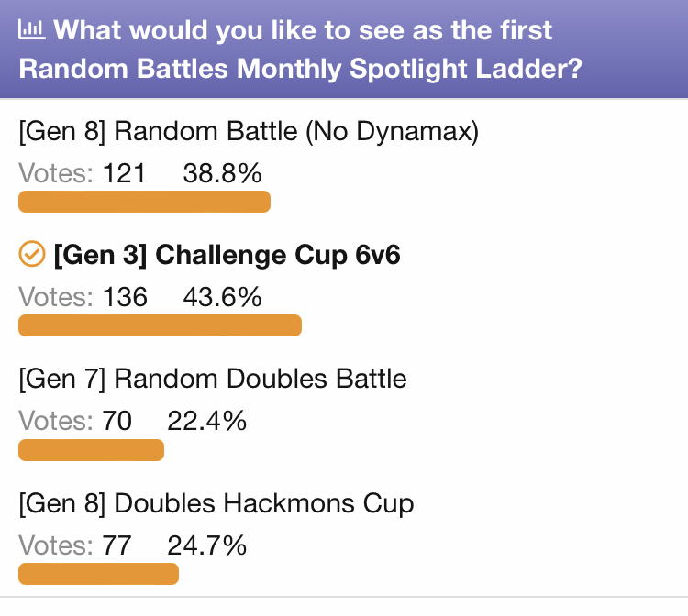Click the 22.4% result bar
The image size is (688, 616).
[x=91, y=450]
